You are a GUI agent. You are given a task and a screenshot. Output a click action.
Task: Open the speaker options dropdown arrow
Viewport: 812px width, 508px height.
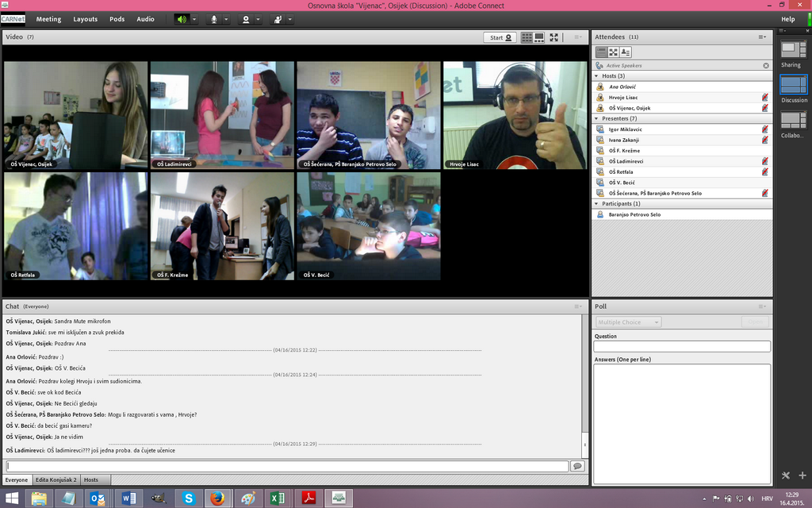point(195,19)
